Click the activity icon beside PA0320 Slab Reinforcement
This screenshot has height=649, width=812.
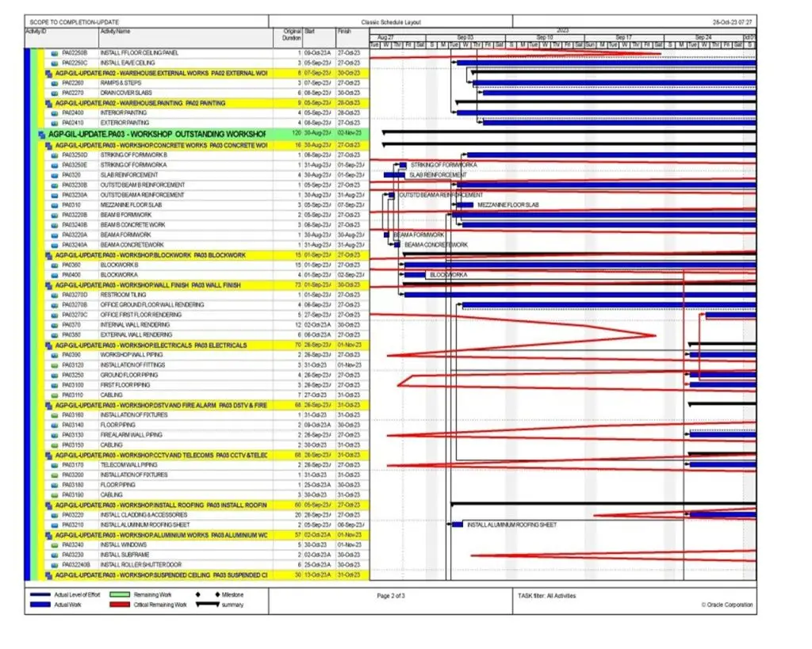pos(55,174)
